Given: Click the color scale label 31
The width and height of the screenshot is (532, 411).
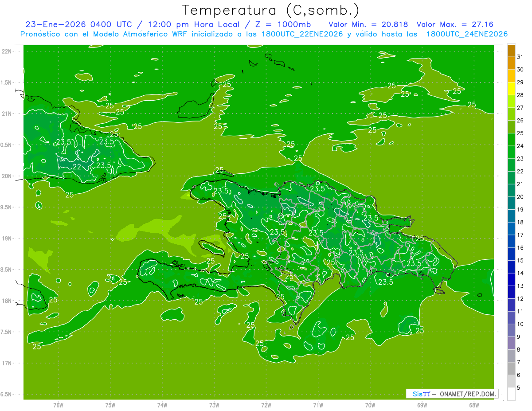Looking at the screenshot, I should 520,57.
